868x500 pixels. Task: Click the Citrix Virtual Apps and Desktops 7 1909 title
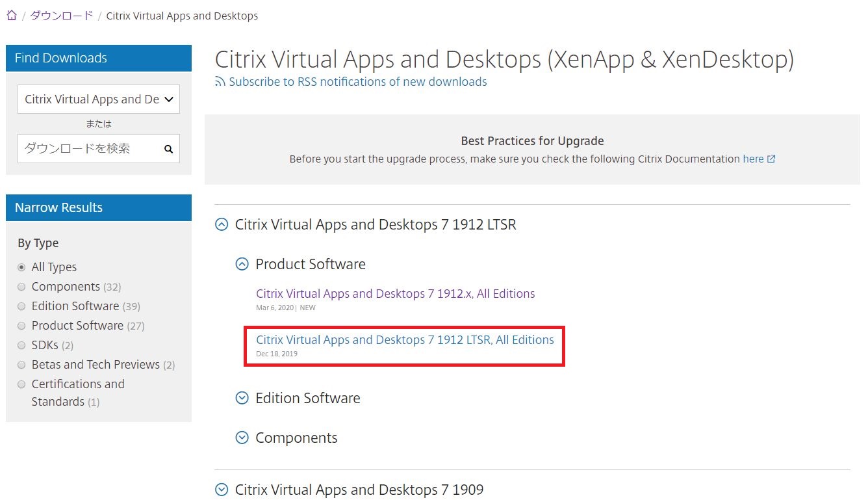coord(359,490)
